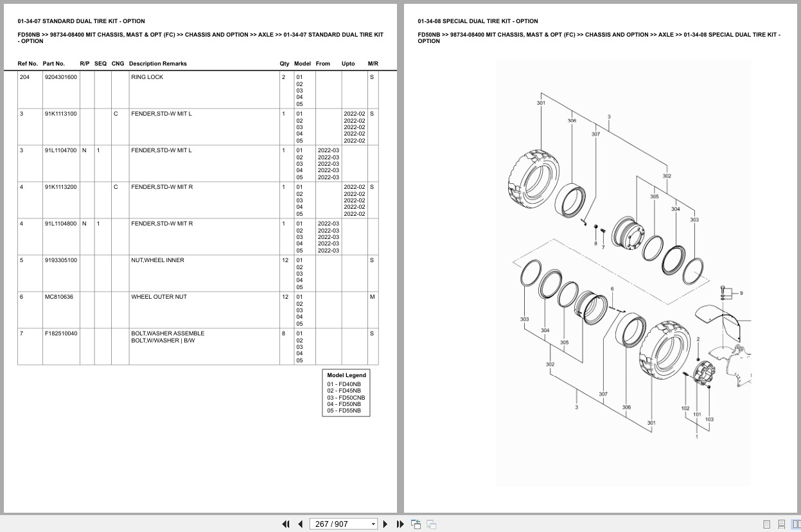The image size is (801, 532).
Task: Click the greyed go-to-next-view icon
Action: [x=431, y=524]
